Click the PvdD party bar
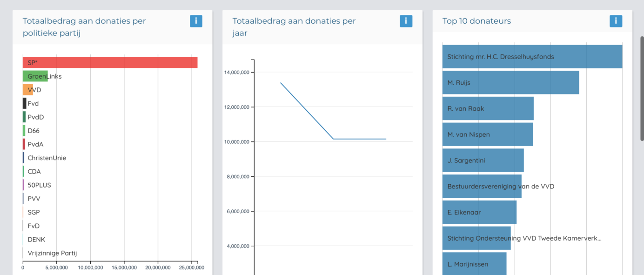 click(x=24, y=117)
